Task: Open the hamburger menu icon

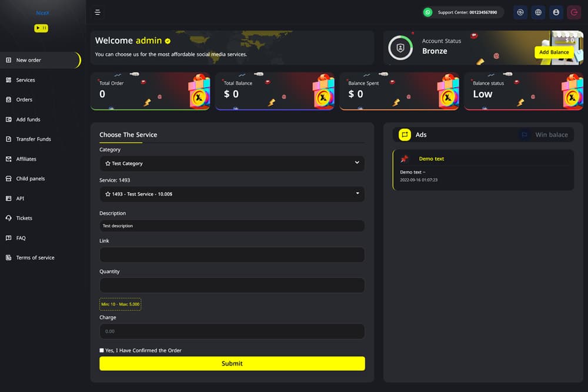Action: point(98,12)
